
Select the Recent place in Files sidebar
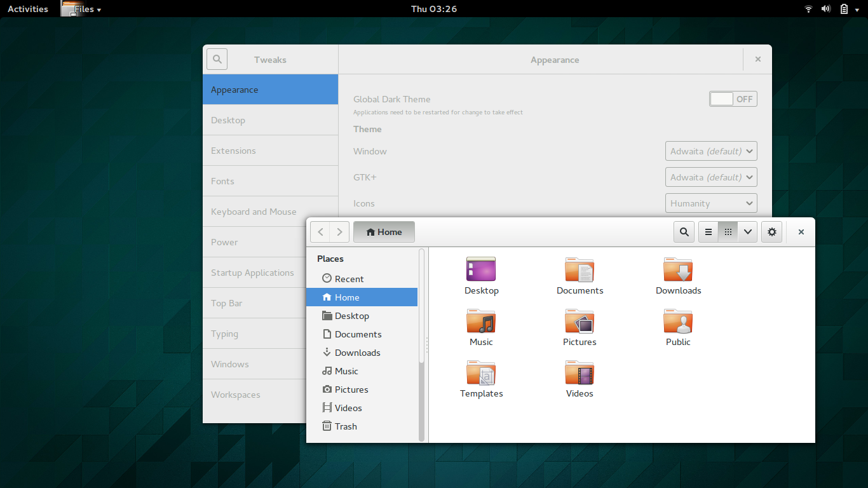pos(349,278)
